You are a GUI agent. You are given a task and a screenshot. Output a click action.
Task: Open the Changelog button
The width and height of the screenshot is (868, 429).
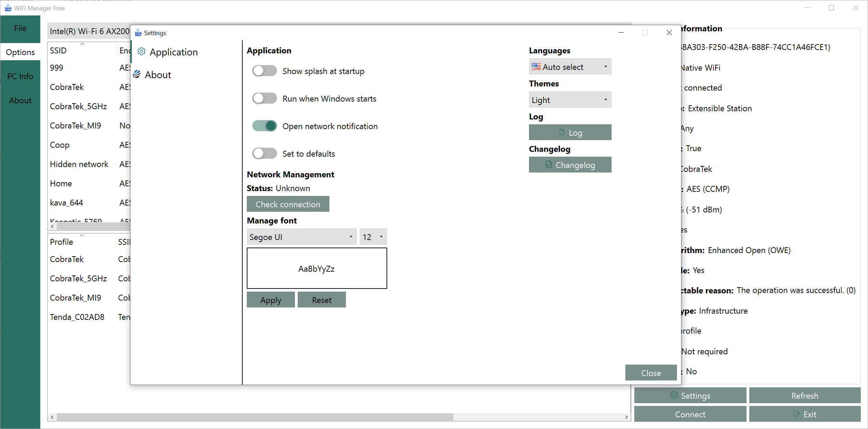570,165
